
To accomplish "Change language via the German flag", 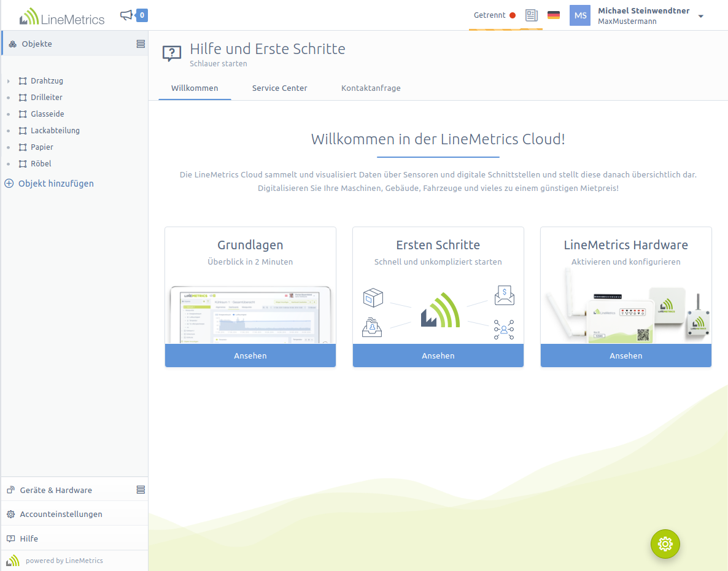I will (x=554, y=15).
